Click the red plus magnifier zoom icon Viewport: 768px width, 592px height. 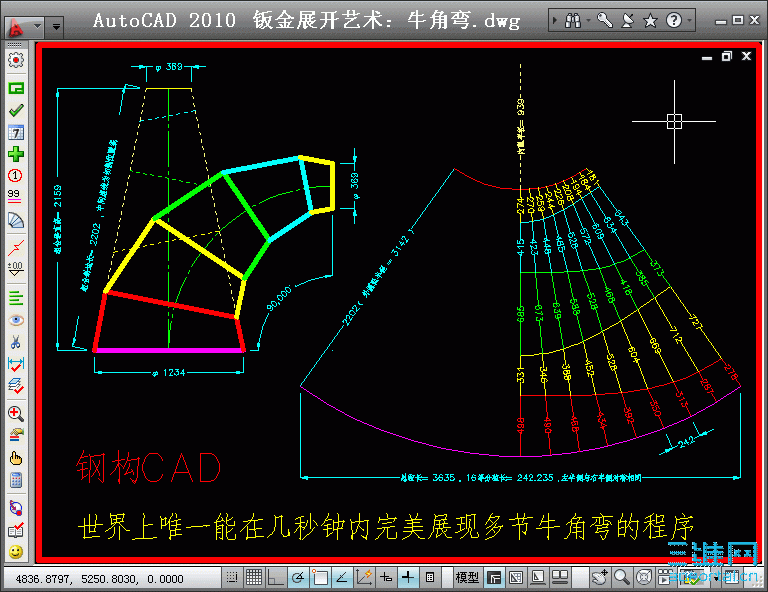[x=16, y=414]
